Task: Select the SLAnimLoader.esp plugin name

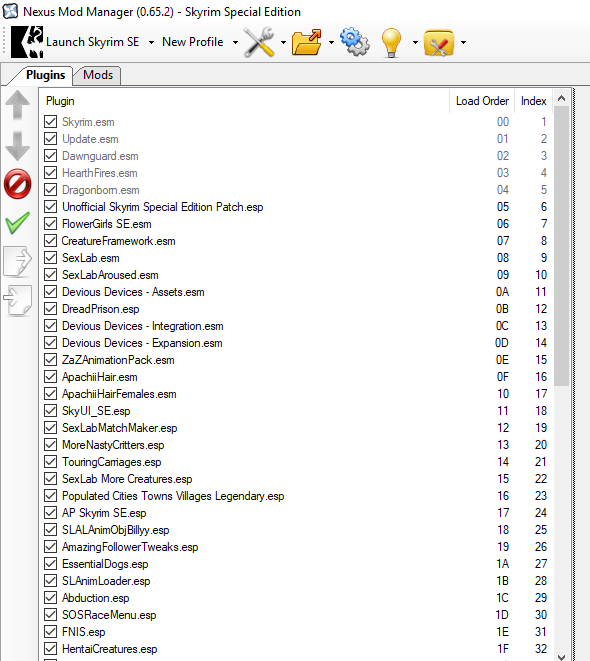Action: [106, 581]
